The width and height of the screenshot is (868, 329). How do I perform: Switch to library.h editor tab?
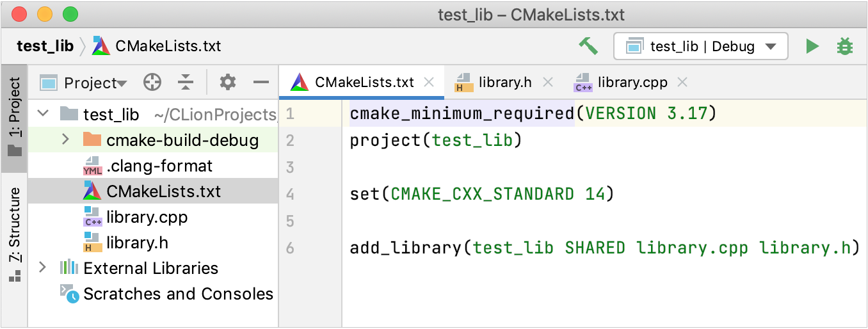point(505,83)
